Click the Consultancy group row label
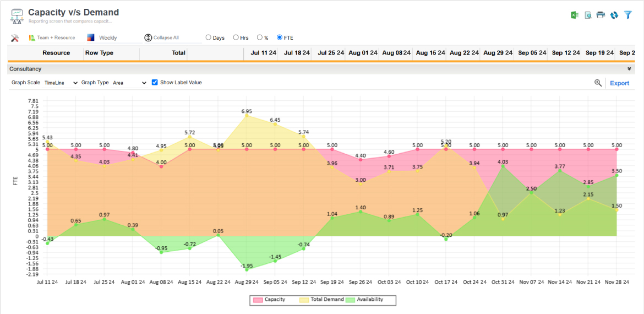This screenshot has width=644, height=314. [x=25, y=69]
